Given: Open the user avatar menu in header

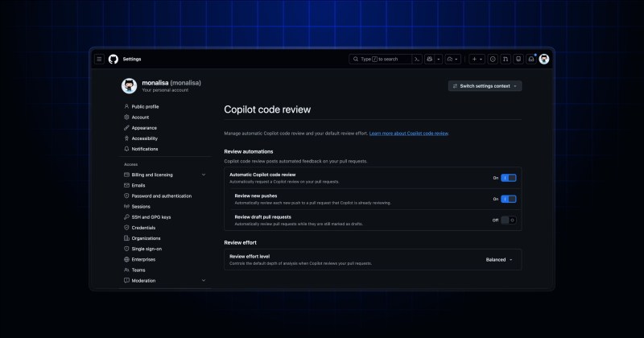Looking at the screenshot, I should [x=544, y=59].
